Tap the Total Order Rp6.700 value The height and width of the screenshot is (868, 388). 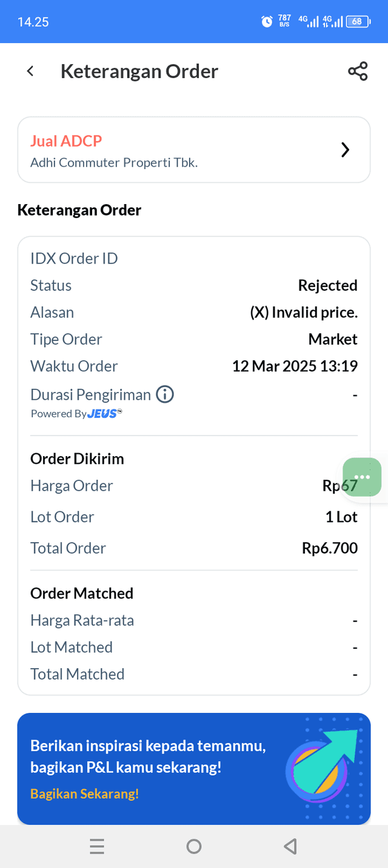point(330,548)
